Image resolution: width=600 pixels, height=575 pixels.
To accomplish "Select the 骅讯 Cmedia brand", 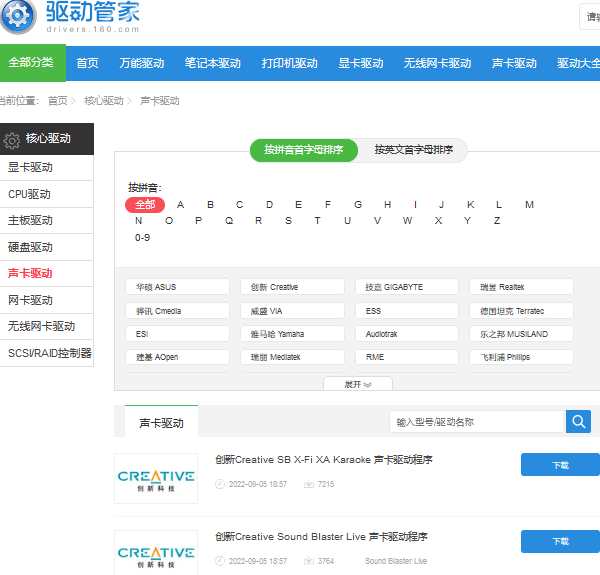I will coord(178,311).
